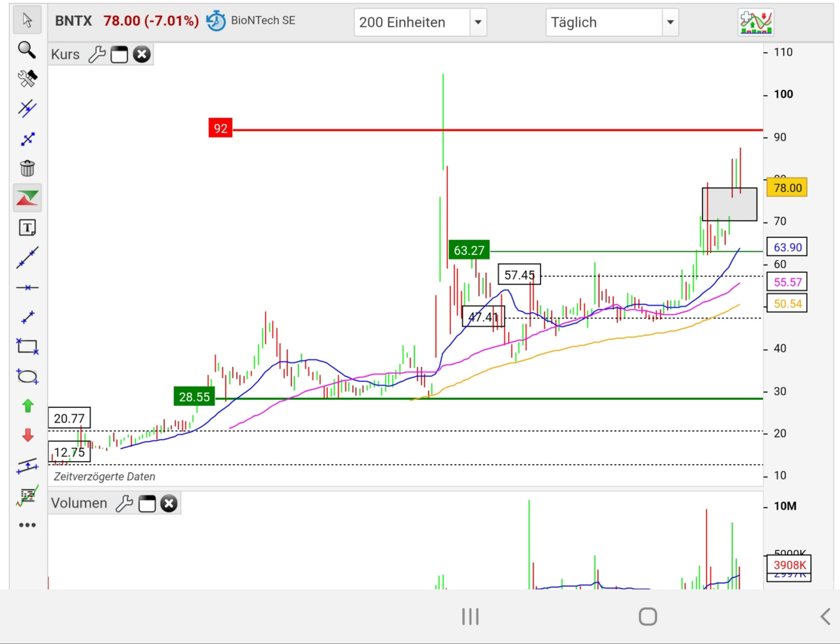The height and width of the screenshot is (644, 840).
Task: Open the chart notes indicator tool
Action: coord(27,496)
